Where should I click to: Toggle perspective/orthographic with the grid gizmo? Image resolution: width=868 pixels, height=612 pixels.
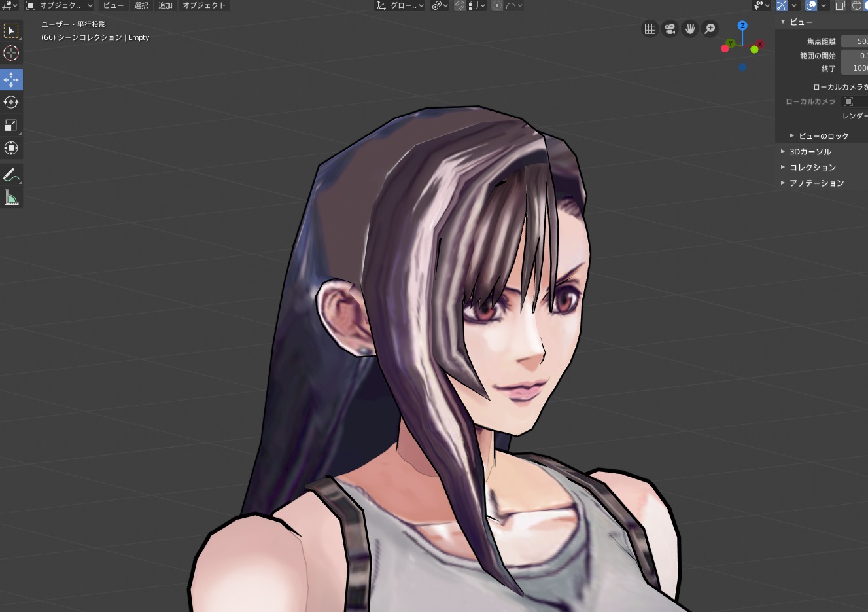(x=650, y=29)
